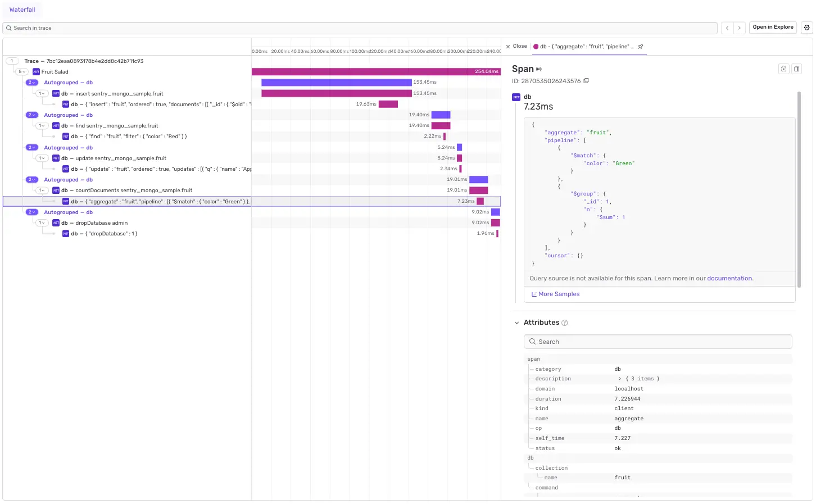Click the .NET icon on insert sentry_mongo_sample.fruit row

click(56, 93)
